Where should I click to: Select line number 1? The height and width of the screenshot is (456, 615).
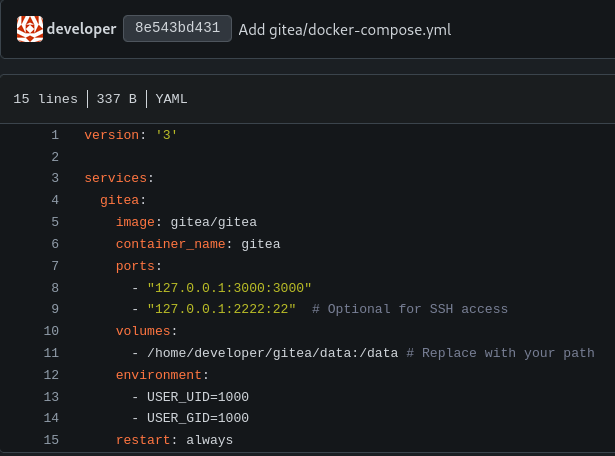[x=55, y=135]
